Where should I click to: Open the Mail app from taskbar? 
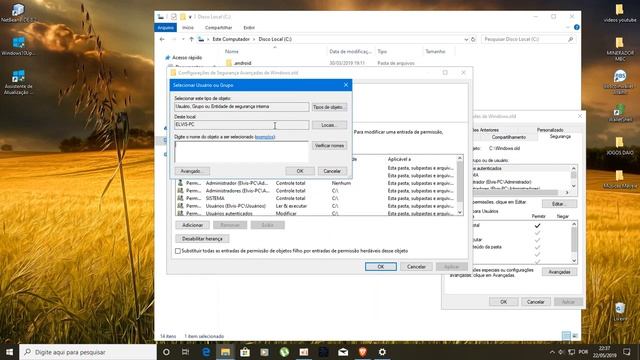[343, 352]
